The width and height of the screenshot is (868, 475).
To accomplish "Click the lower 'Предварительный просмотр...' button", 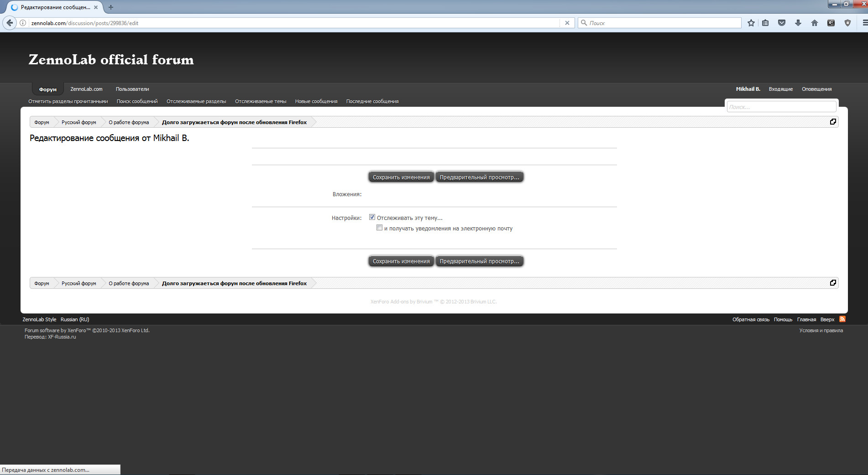I will (x=480, y=261).
